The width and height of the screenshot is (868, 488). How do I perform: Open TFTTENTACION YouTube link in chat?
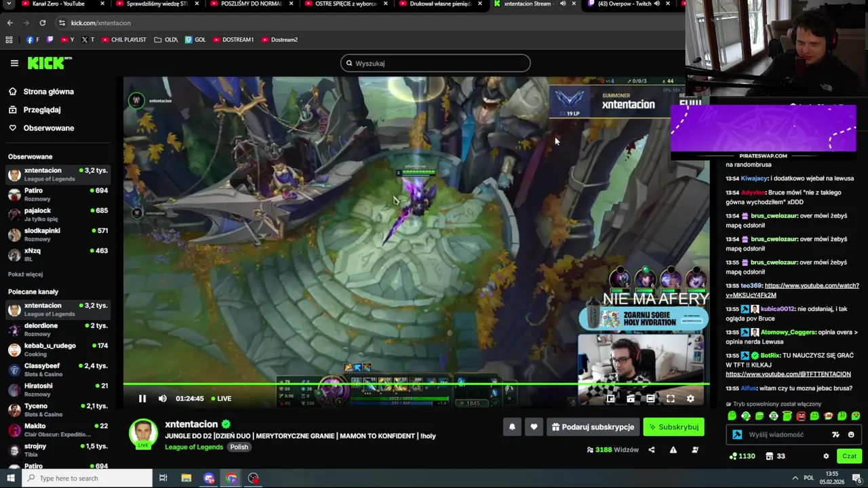[788, 374]
